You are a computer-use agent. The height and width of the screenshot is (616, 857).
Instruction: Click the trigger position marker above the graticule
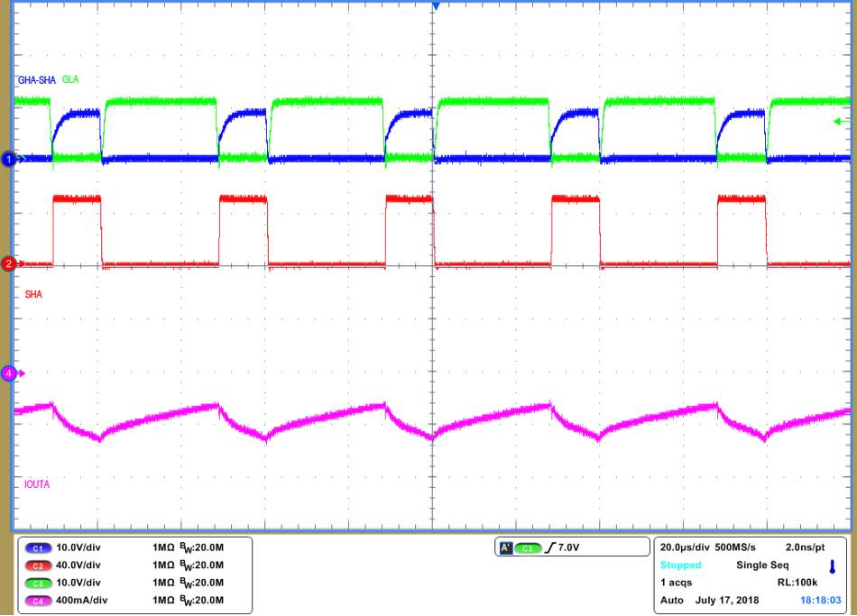[x=436, y=5]
